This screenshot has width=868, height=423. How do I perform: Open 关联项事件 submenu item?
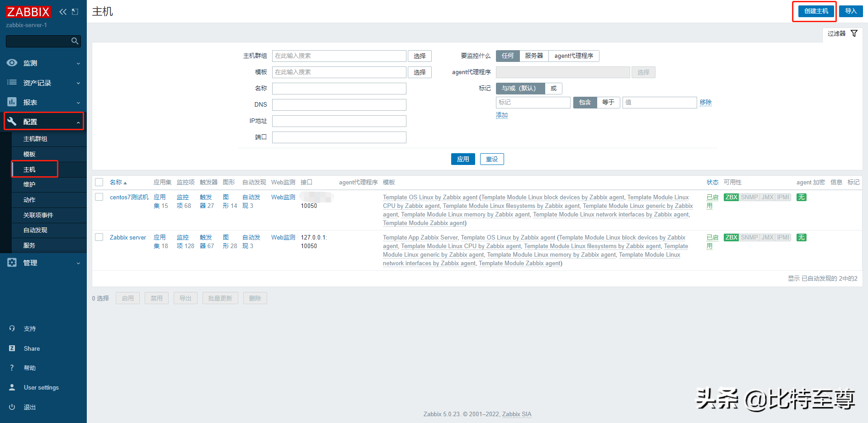coord(49,215)
